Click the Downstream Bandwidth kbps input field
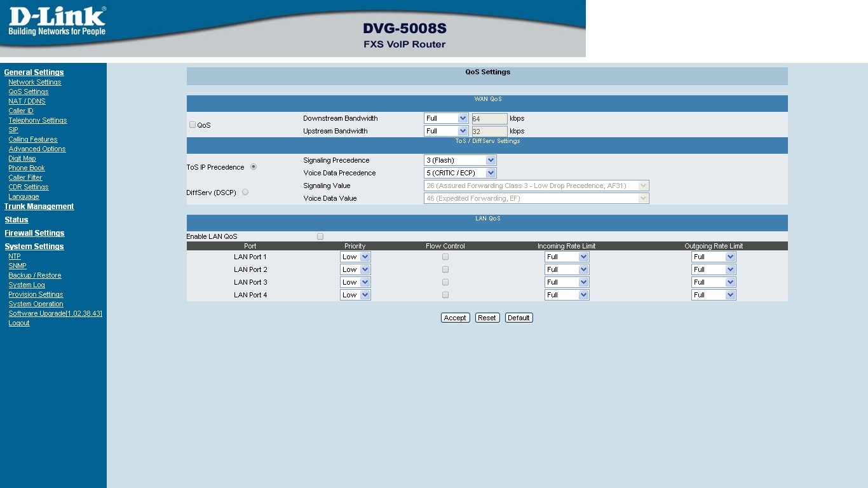Screen dimensions: 868x488 point(489,118)
